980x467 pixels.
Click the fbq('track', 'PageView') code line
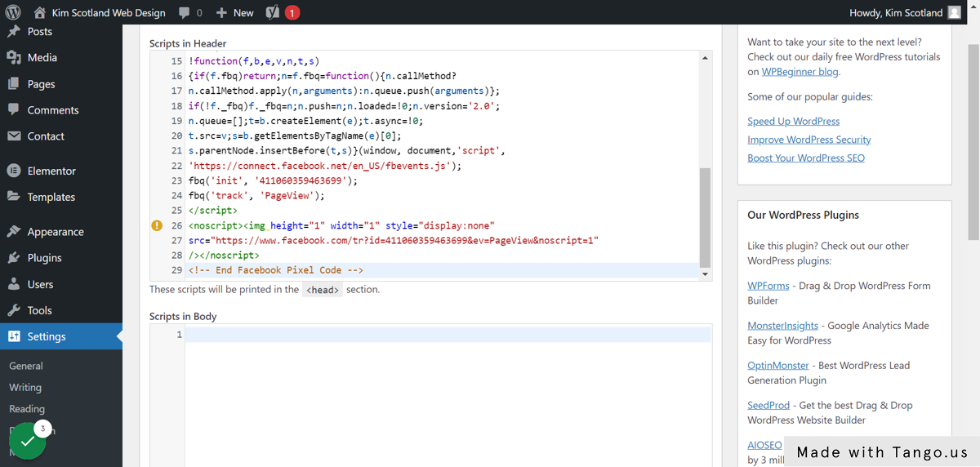(256, 196)
